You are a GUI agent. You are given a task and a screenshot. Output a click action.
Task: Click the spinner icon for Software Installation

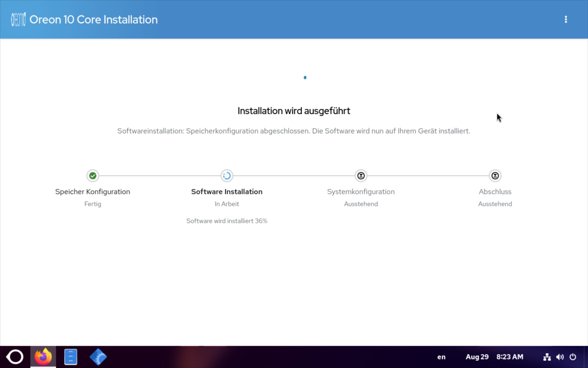(227, 175)
